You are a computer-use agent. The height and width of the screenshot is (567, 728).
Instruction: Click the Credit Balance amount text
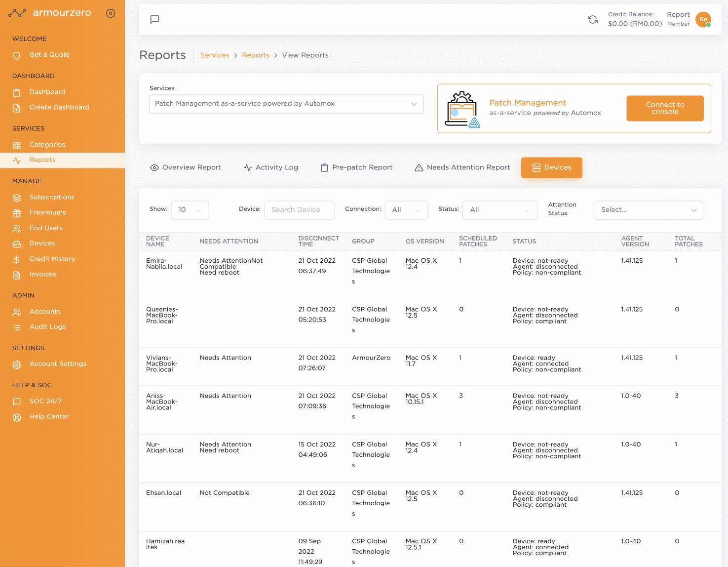click(635, 24)
